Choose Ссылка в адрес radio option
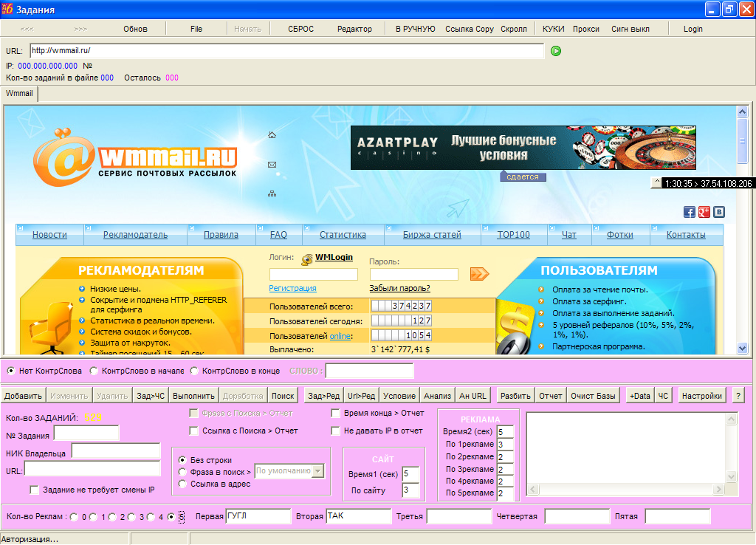This screenshot has width=756, height=545. [x=182, y=484]
